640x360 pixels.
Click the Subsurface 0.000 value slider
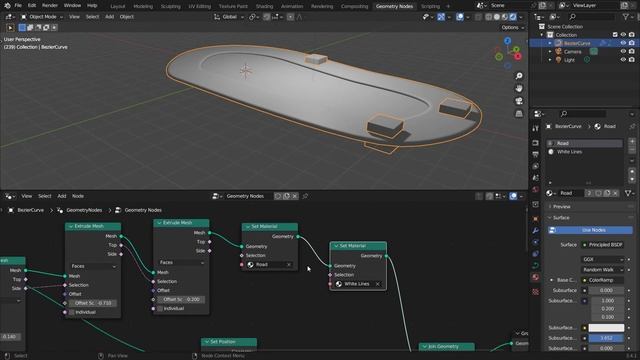(x=606, y=291)
